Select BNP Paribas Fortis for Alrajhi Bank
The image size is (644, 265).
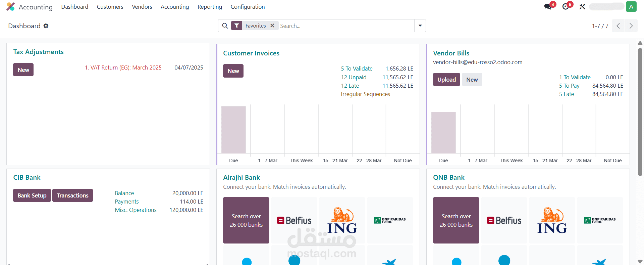[390, 220]
